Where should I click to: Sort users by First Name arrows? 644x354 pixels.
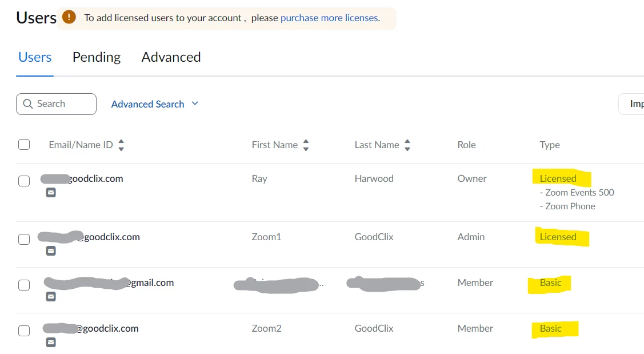pyautogui.click(x=306, y=145)
